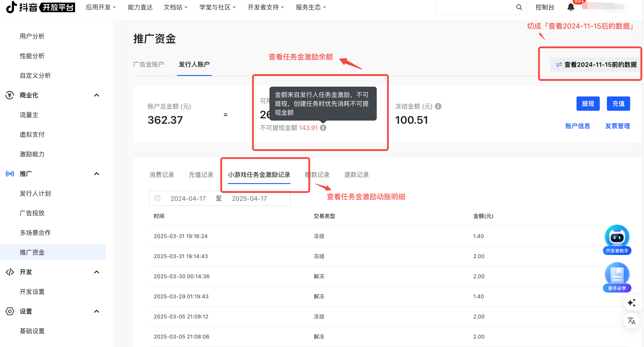
Task: Click the calendar icon in date range
Action: pos(157,198)
